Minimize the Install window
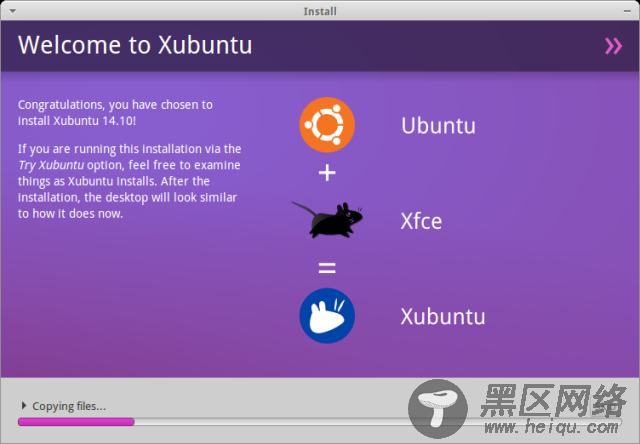640x444 pixels. [x=627, y=11]
